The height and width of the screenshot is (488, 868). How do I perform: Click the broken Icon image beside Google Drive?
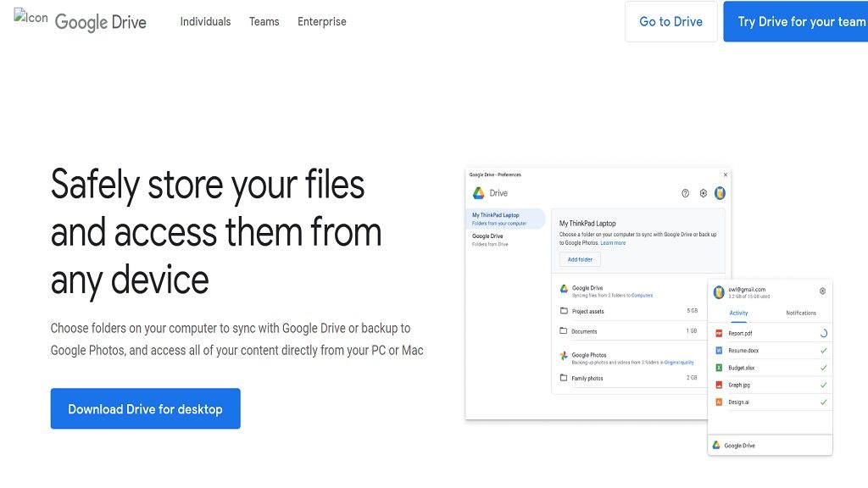(x=31, y=17)
